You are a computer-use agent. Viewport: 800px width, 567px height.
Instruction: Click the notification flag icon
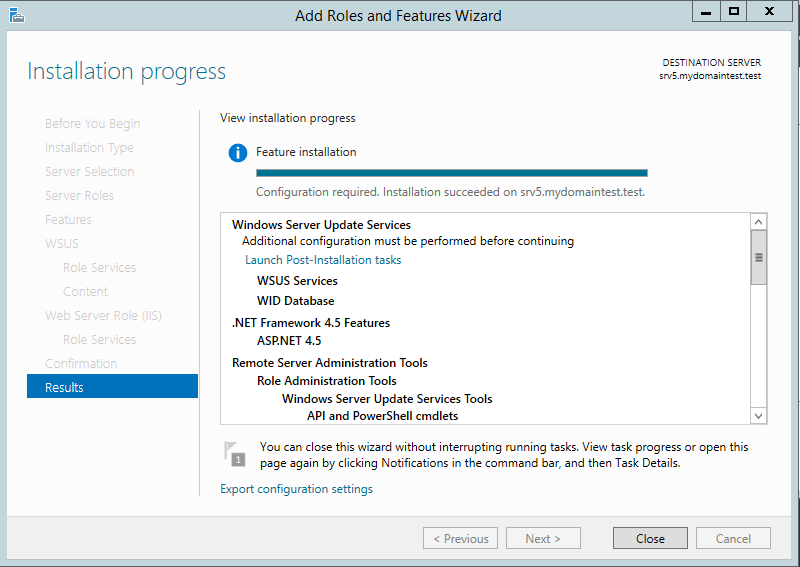[x=235, y=454]
